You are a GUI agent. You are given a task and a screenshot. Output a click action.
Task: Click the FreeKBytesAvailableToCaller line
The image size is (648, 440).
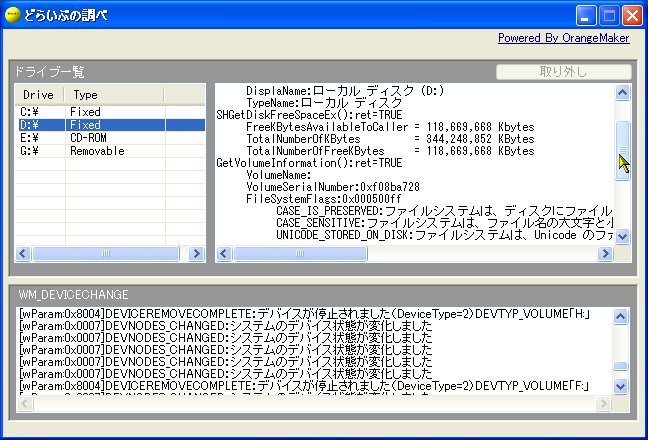tap(390, 127)
